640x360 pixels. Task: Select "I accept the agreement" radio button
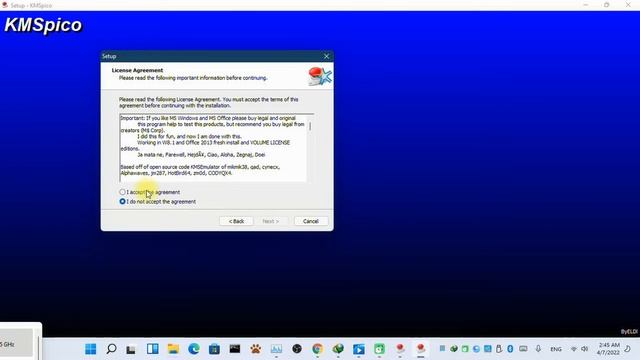[122, 192]
